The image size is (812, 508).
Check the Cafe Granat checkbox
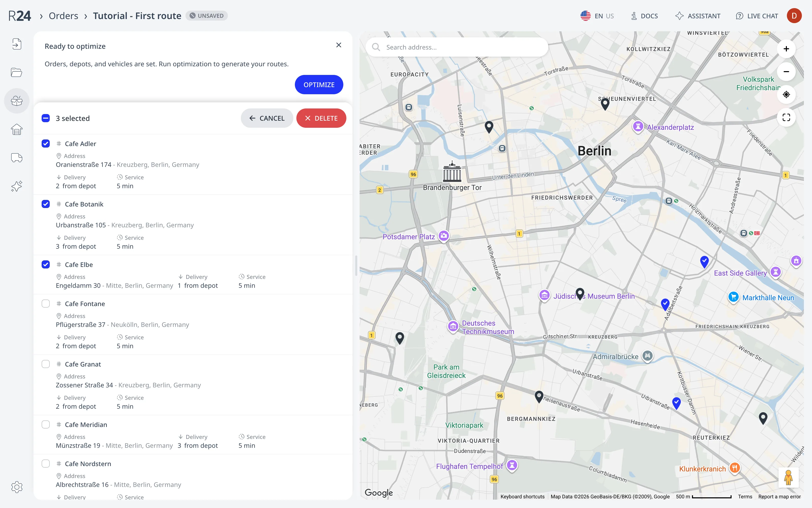point(46,364)
